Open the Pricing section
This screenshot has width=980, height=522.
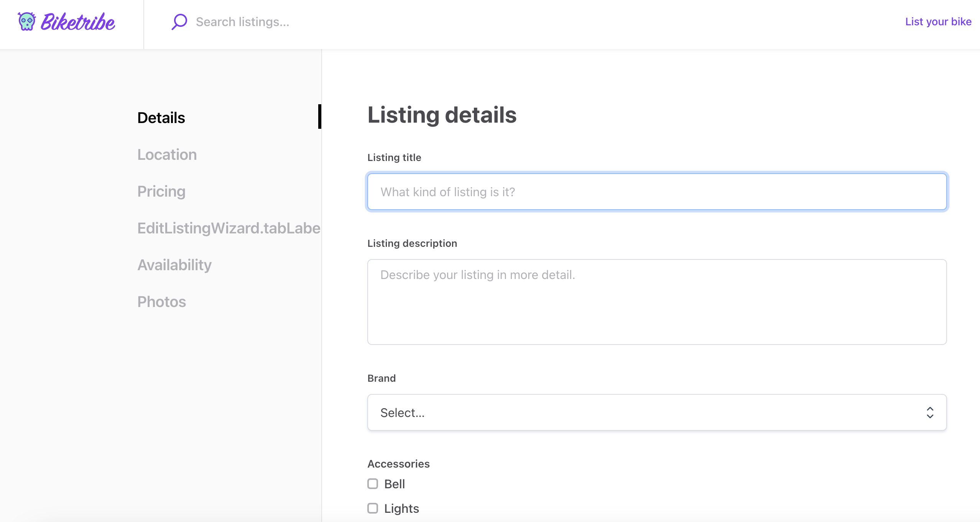(161, 191)
